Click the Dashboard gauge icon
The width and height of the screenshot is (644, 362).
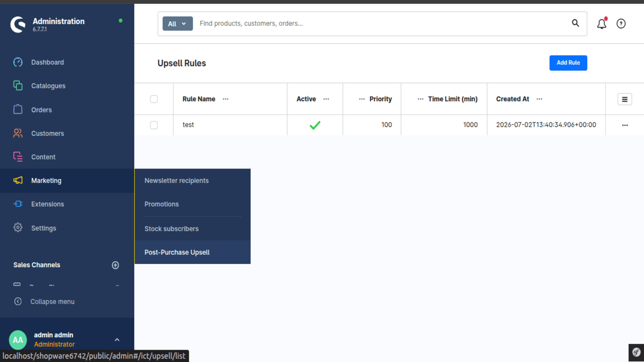pos(18,62)
